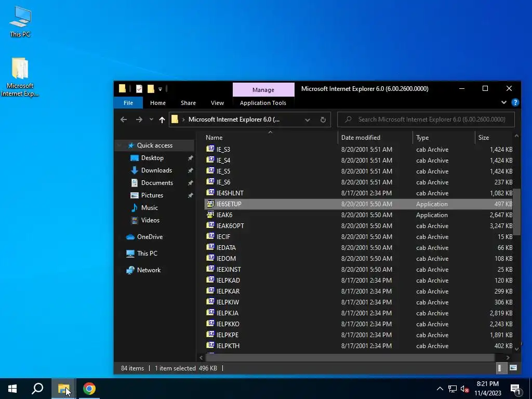
Task: Select the IE4SHLNT file row
Action: (x=359, y=193)
